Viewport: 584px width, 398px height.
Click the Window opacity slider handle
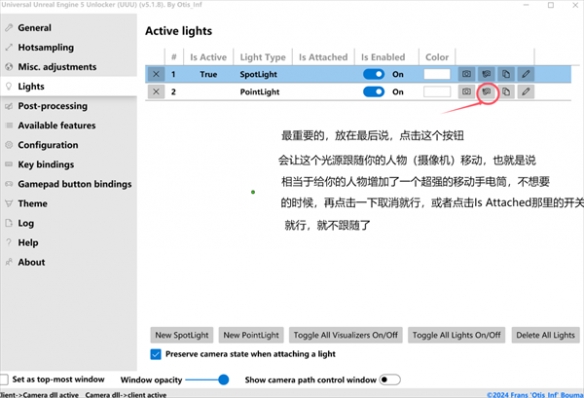coord(223,380)
